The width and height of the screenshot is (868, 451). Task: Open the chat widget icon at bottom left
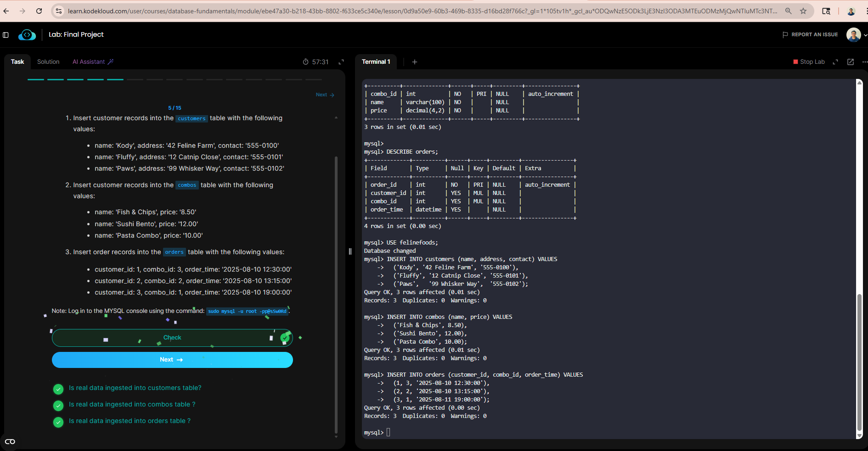coord(10,441)
